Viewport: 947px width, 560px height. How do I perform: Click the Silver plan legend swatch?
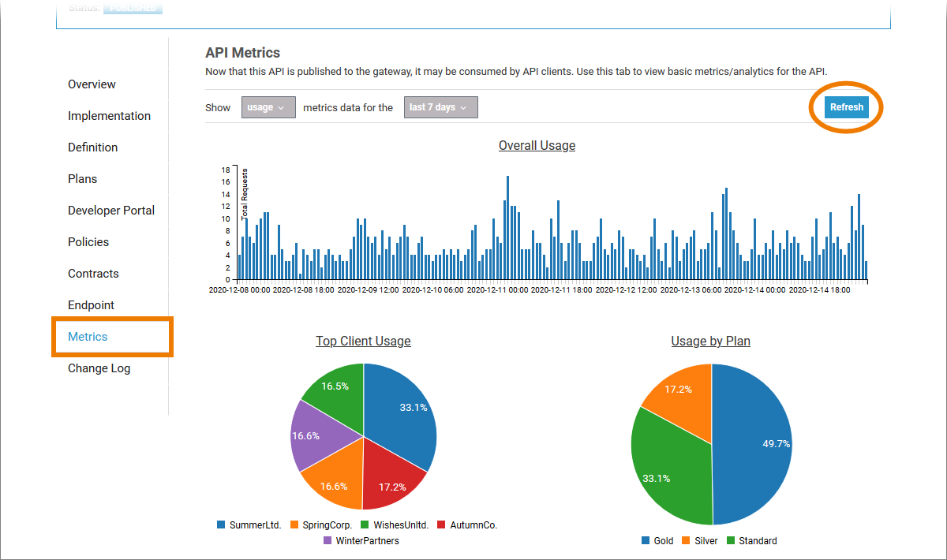pos(687,541)
